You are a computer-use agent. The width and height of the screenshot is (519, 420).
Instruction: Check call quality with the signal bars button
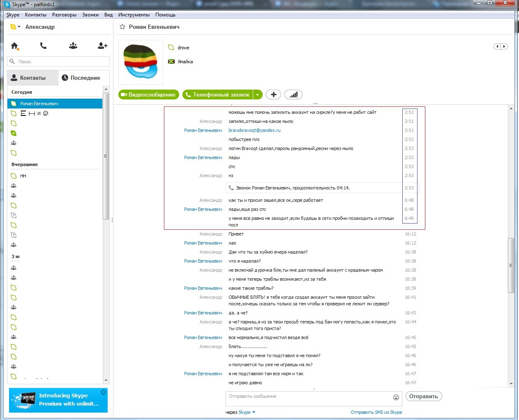click(293, 95)
